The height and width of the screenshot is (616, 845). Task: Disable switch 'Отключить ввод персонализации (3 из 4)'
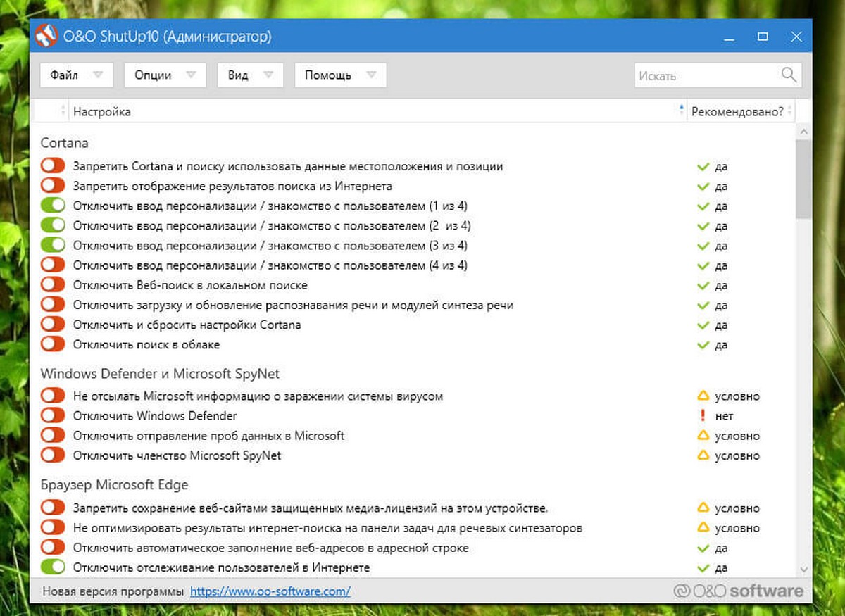53,245
